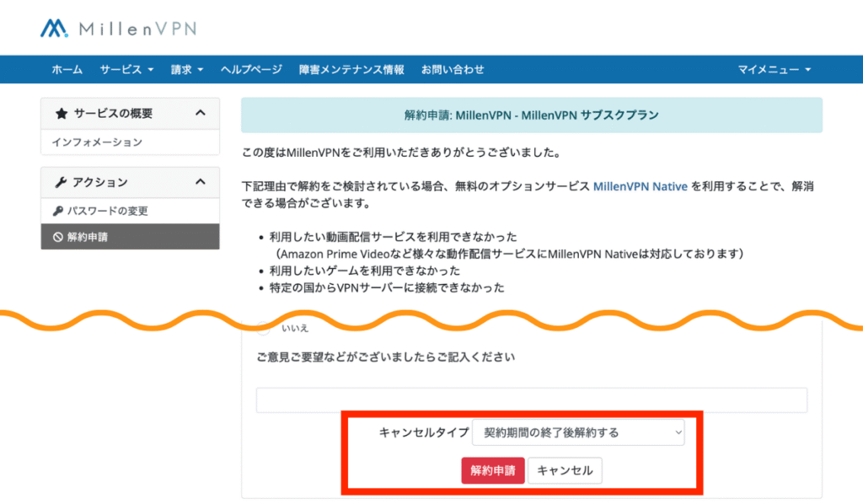Expand the マイメニュー dropdown

click(774, 70)
